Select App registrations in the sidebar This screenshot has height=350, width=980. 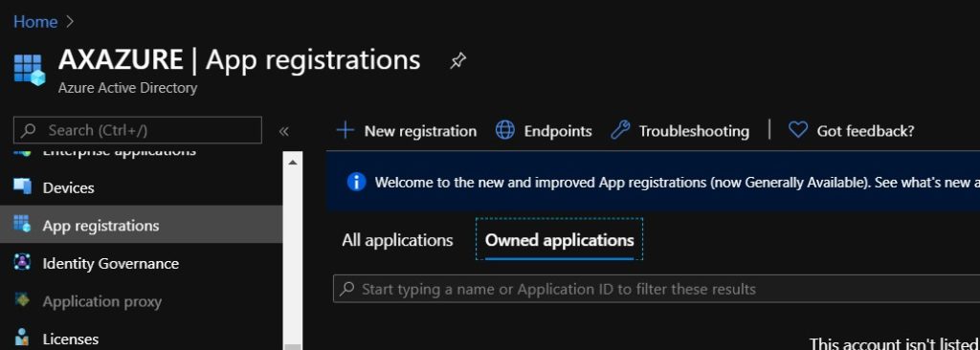pos(100,226)
